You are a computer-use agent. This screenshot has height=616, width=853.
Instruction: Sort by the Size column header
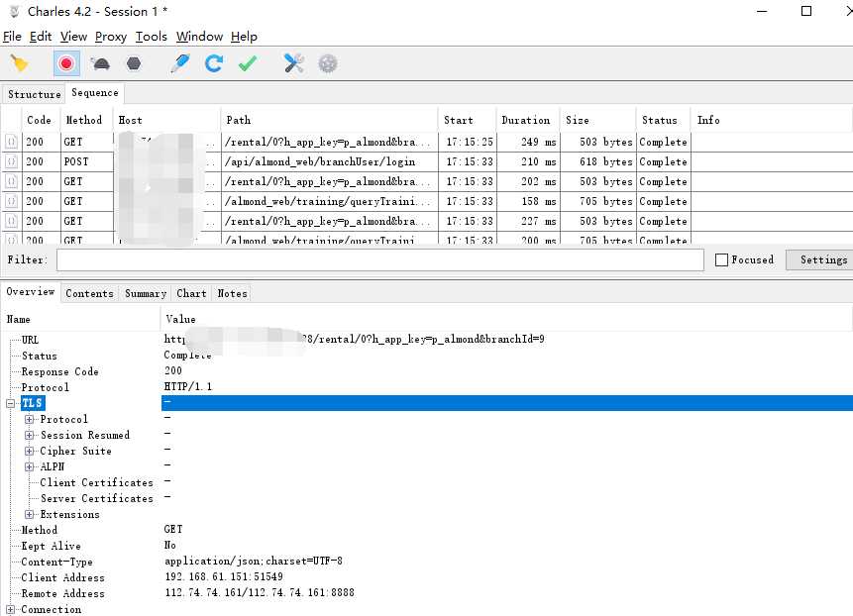tap(597, 120)
